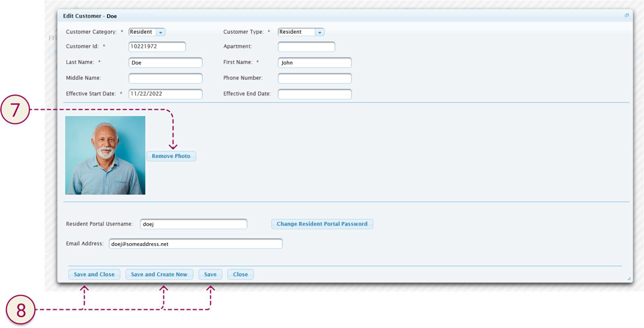
Task: Click the Middle Name field
Action: tap(165, 78)
